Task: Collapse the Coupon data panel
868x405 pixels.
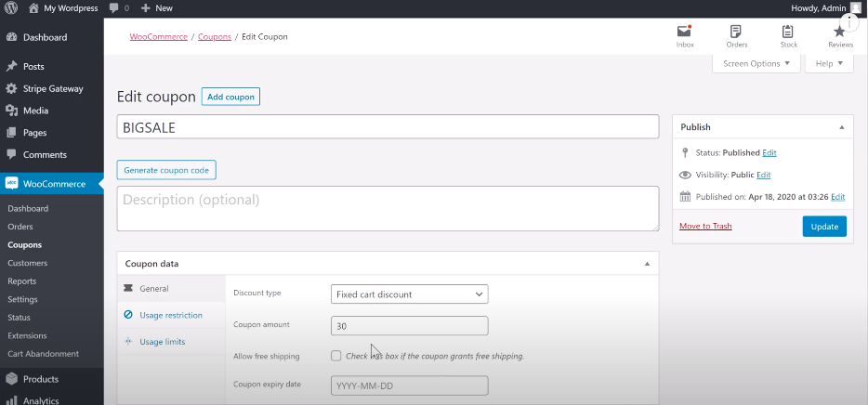Action: click(647, 264)
